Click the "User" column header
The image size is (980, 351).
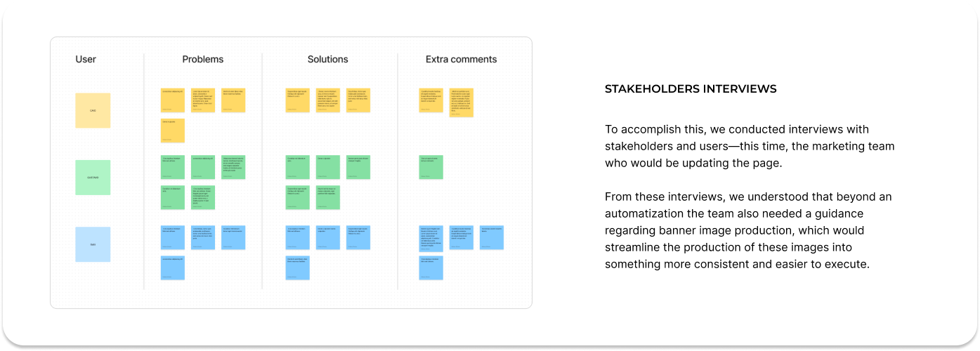(86, 60)
